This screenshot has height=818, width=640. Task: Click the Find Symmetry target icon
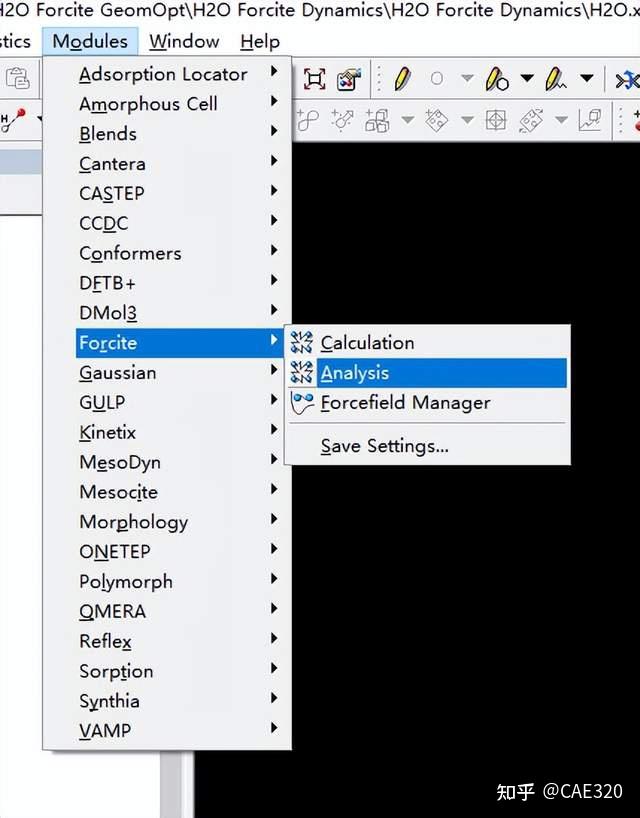(x=496, y=121)
